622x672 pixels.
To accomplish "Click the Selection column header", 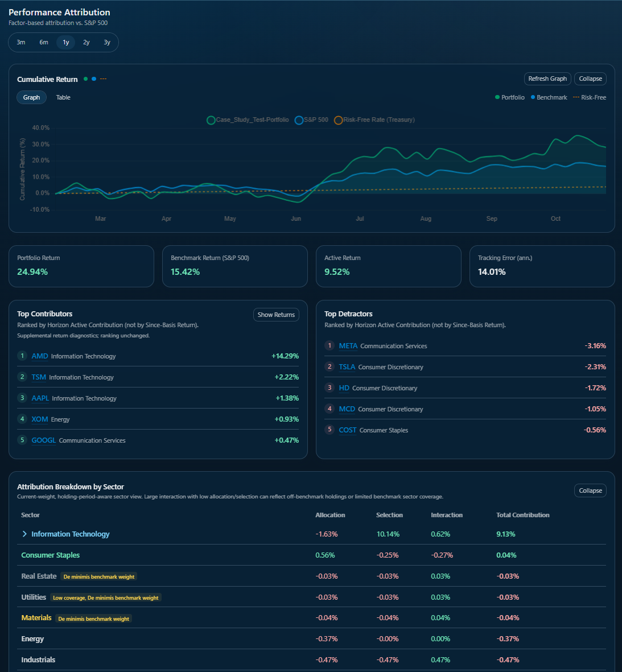I will [389, 515].
